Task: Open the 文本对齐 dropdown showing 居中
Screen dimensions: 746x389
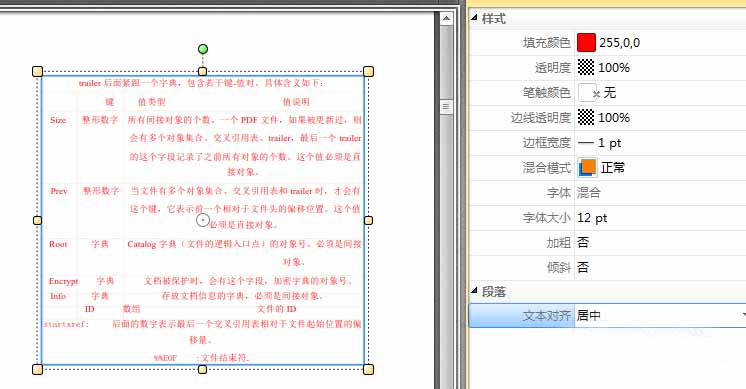Action: click(660, 315)
